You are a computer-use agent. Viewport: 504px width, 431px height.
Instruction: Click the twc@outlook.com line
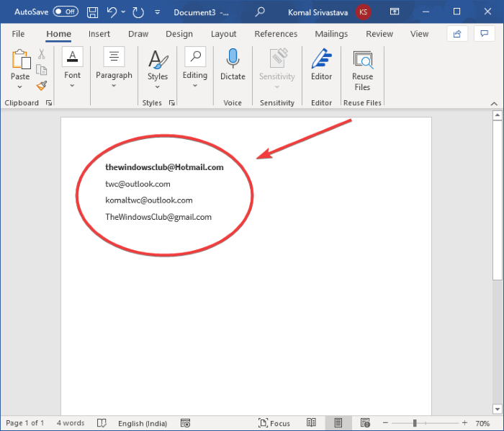point(138,184)
